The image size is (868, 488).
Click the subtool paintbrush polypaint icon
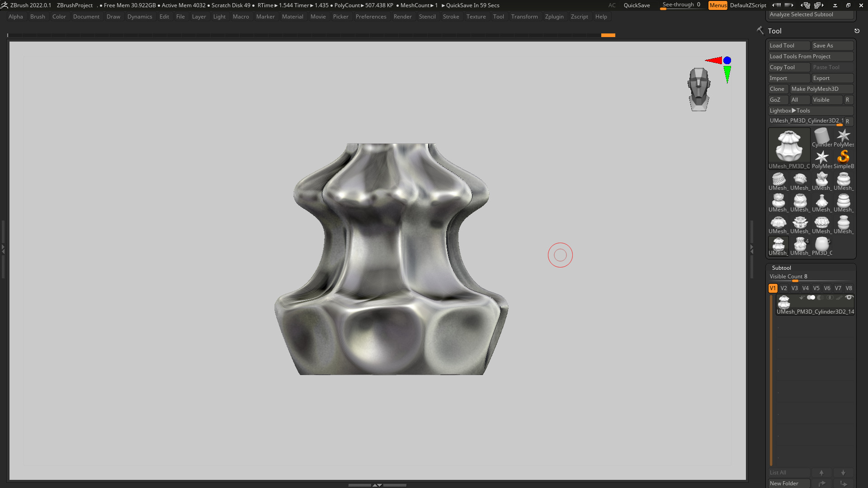pos(839,297)
